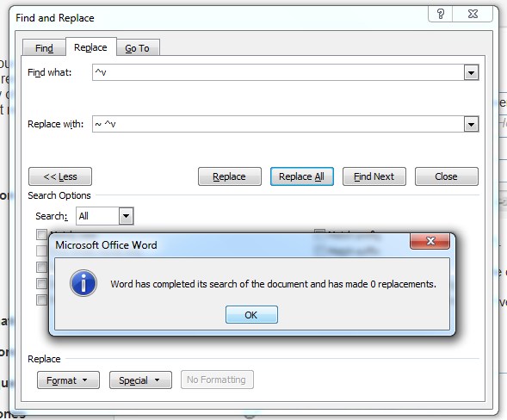
Task: Close the Microsoft Office Word message box
Action: click(x=430, y=241)
